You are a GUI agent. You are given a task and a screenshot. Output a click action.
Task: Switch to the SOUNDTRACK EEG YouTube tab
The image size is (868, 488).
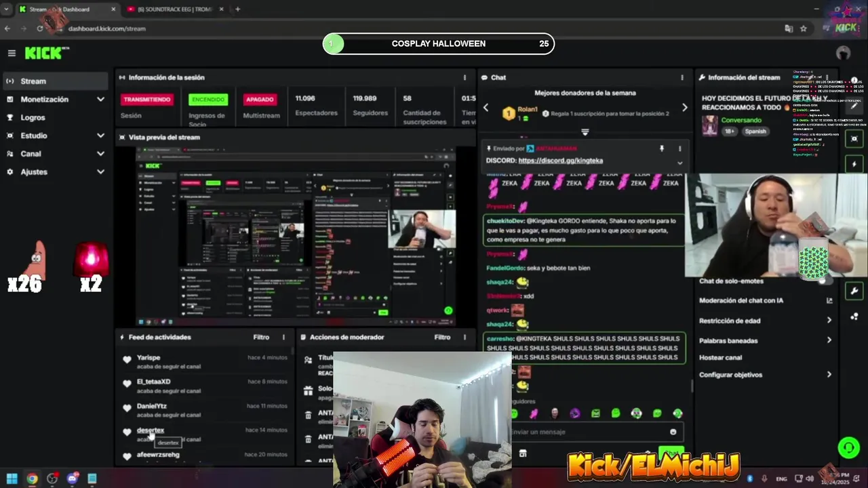pos(174,9)
